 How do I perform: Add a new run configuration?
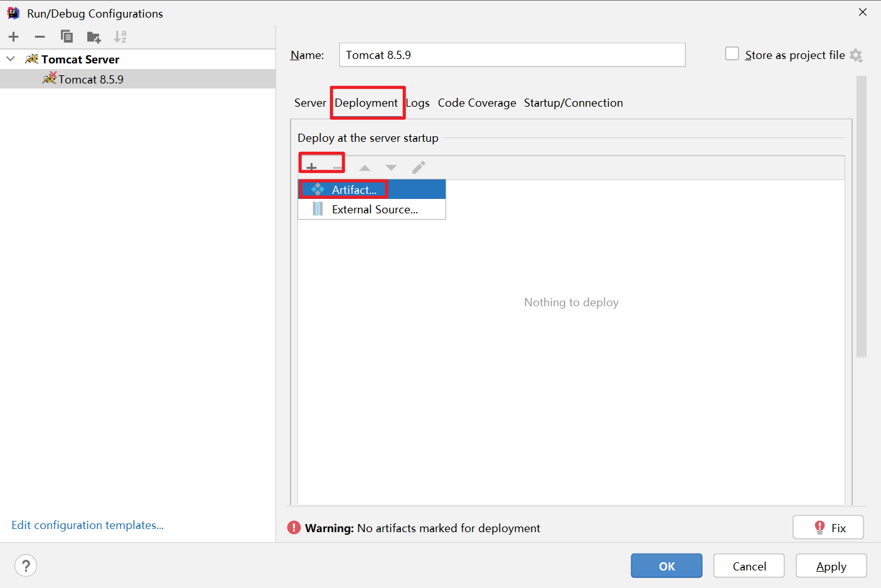tap(13, 36)
